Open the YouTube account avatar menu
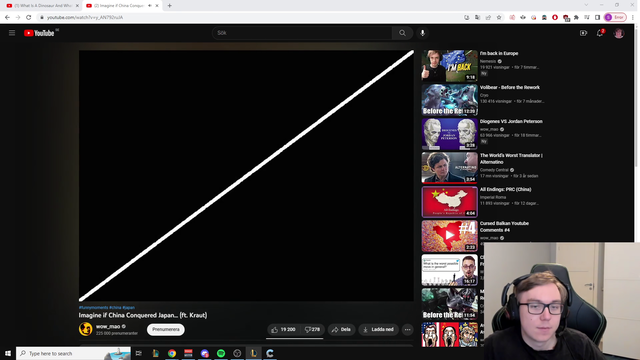 (619, 33)
